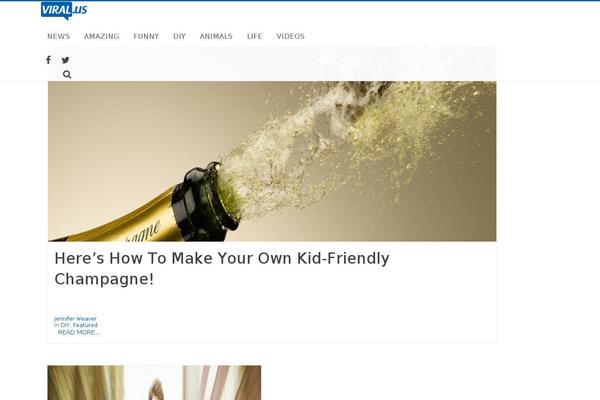Open the next article's thumbnail image

tap(154, 383)
